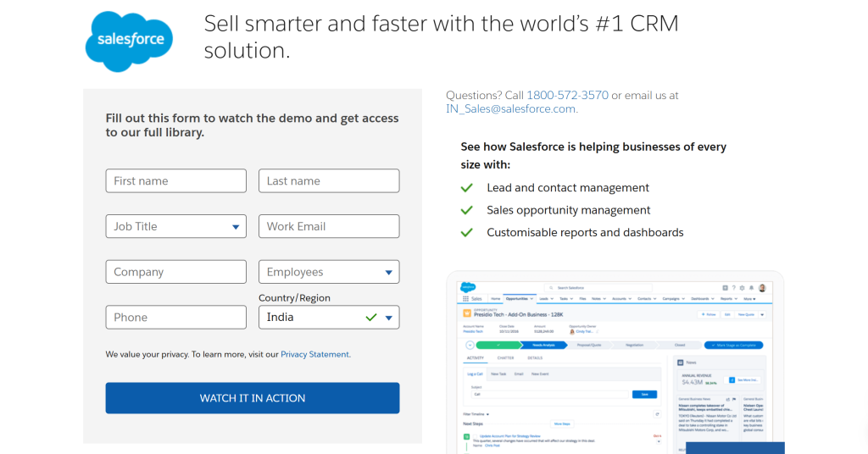
Task: Click the Country/Region label
Action: tap(294, 298)
